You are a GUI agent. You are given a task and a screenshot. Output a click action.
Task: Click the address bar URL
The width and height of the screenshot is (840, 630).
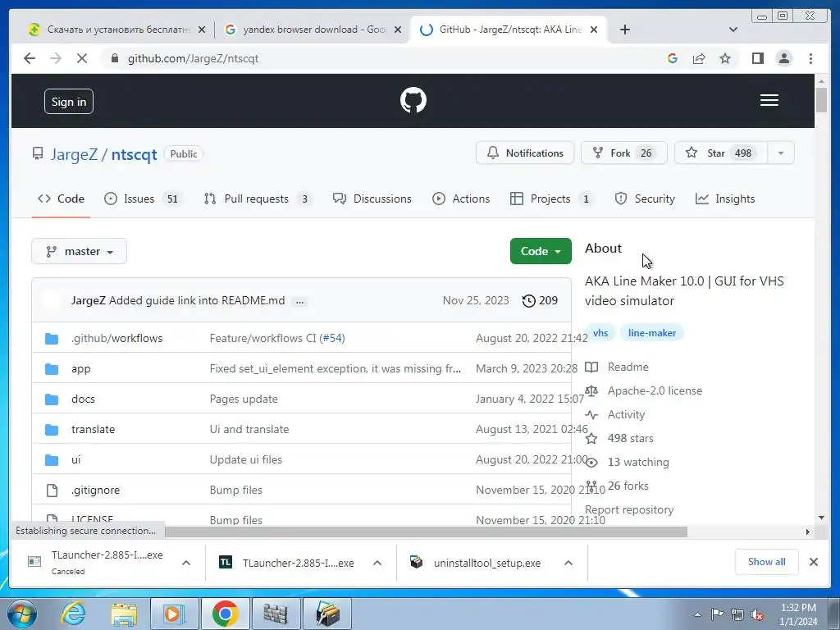click(x=193, y=58)
